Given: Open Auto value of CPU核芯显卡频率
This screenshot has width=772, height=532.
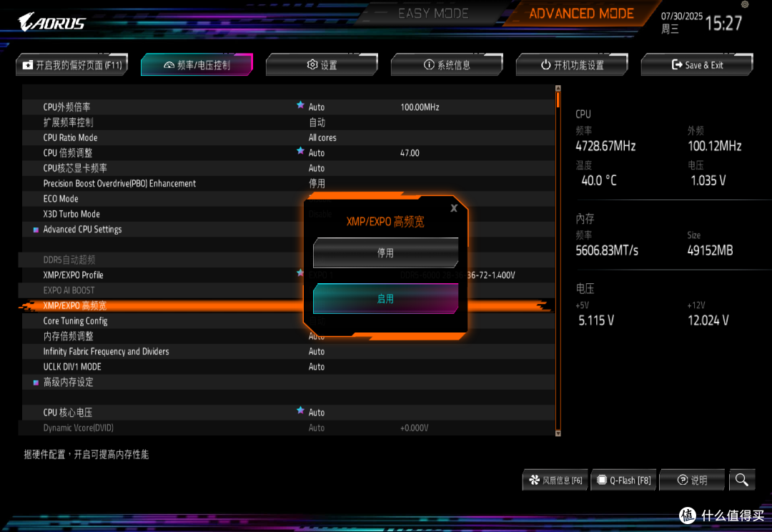Looking at the screenshot, I should pyautogui.click(x=317, y=168).
